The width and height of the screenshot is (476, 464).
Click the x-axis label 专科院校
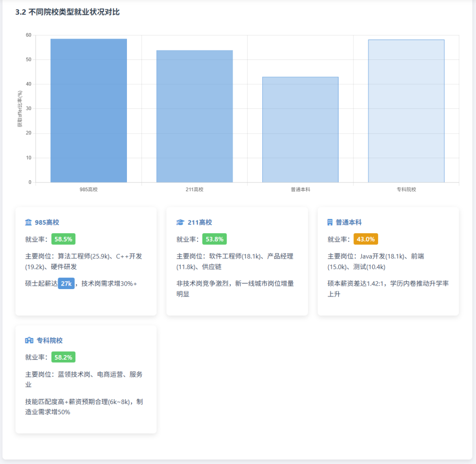click(406, 189)
